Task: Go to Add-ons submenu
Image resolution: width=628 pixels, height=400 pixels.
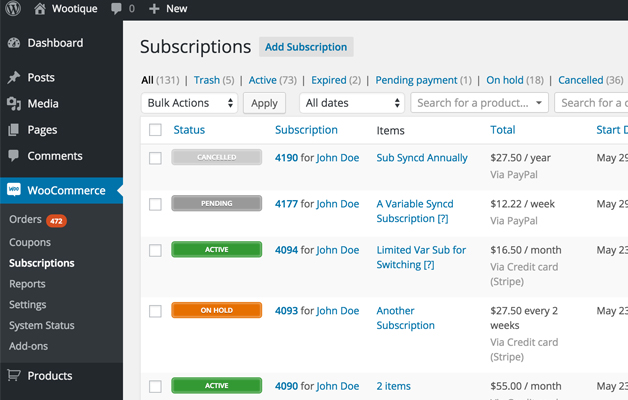Action: (28, 346)
